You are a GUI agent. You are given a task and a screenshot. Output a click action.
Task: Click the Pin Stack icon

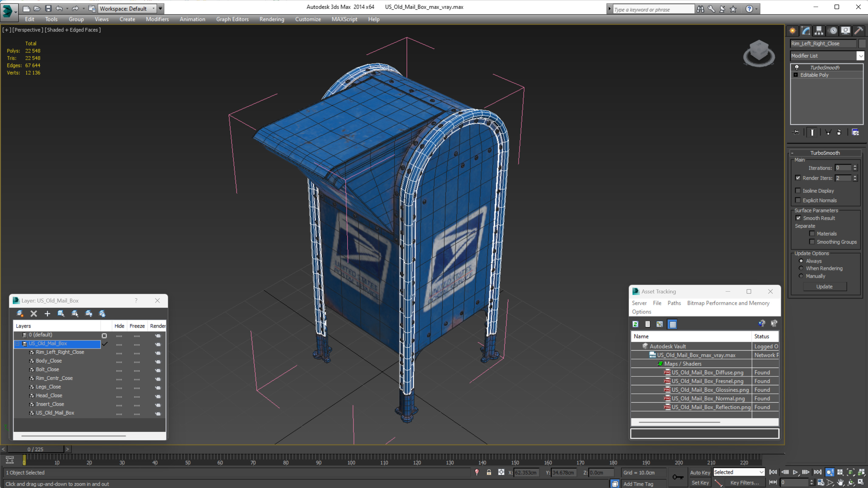[x=796, y=132]
